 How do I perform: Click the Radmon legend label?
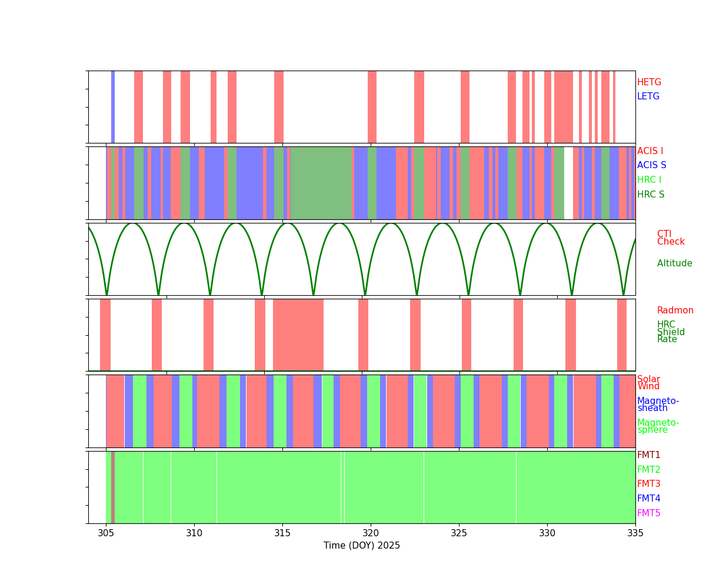(675, 310)
